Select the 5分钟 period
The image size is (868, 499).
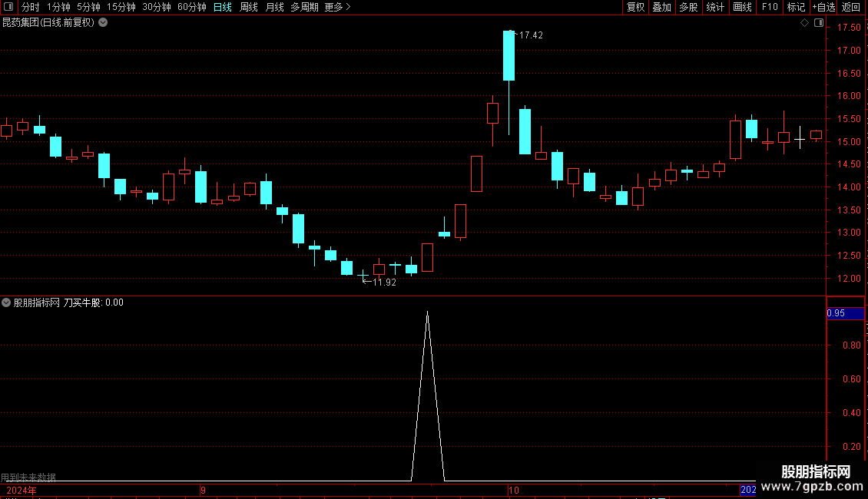click(88, 7)
